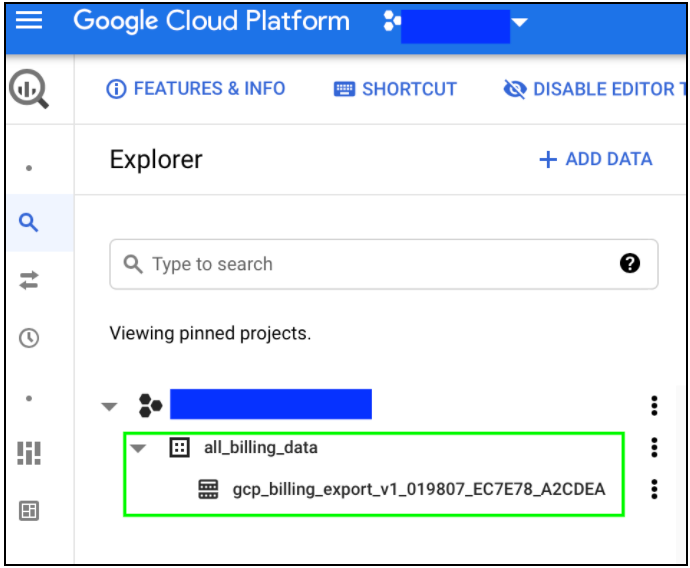Open Scheduled queries clock icon

(x=29, y=338)
